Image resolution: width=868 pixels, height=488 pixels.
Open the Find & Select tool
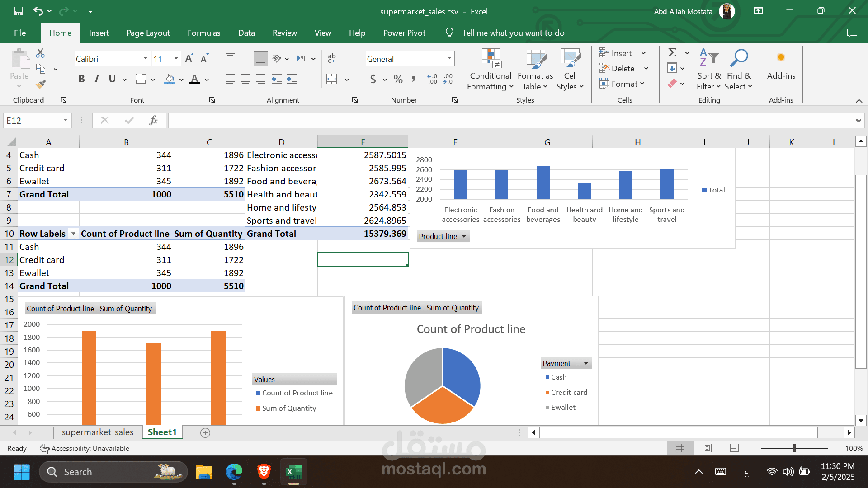[738, 70]
